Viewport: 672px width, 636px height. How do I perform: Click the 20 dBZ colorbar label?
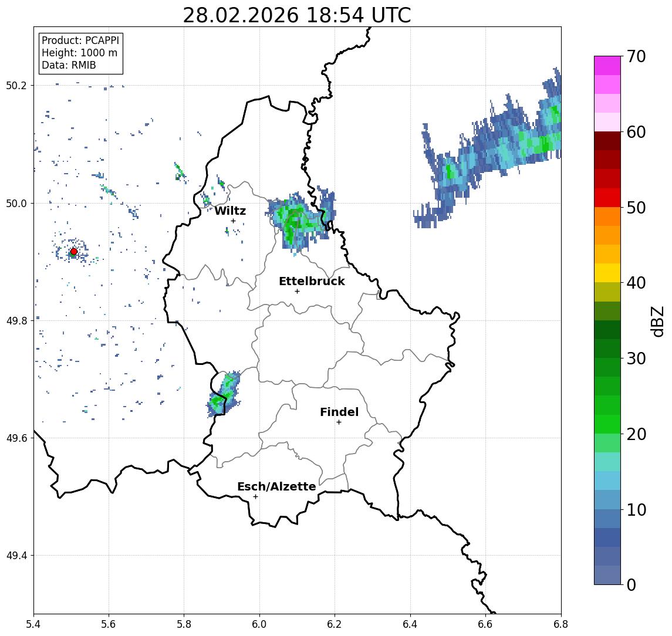coord(636,434)
